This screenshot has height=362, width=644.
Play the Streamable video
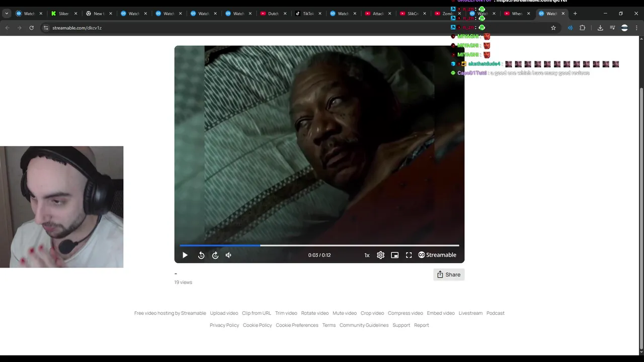pos(185,255)
